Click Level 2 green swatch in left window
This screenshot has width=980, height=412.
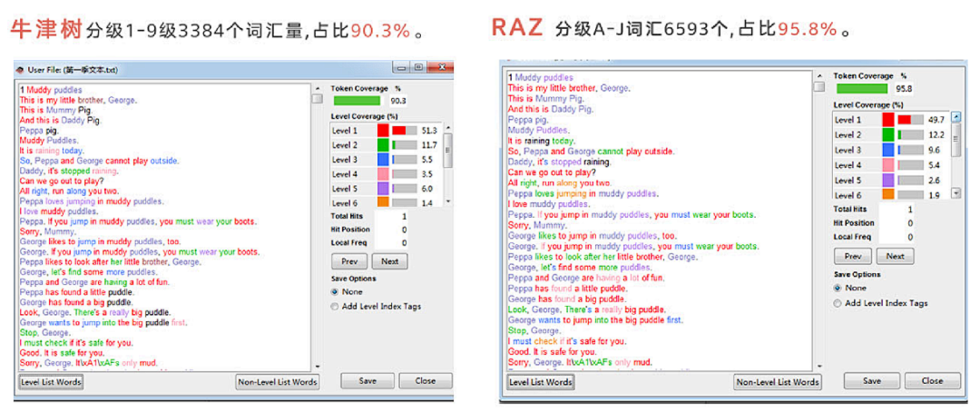(383, 145)
